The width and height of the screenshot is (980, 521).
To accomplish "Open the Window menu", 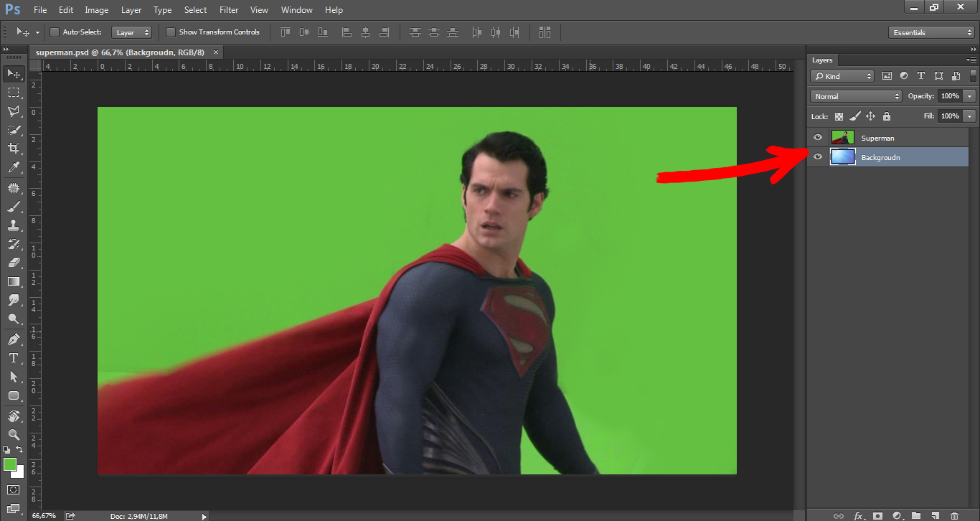I will [296, 10].
